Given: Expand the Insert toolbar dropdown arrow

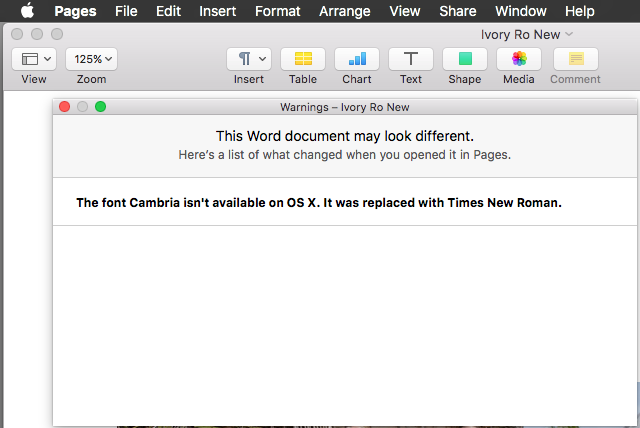Looking at the screenshot, I should click(x=262, y=59).
